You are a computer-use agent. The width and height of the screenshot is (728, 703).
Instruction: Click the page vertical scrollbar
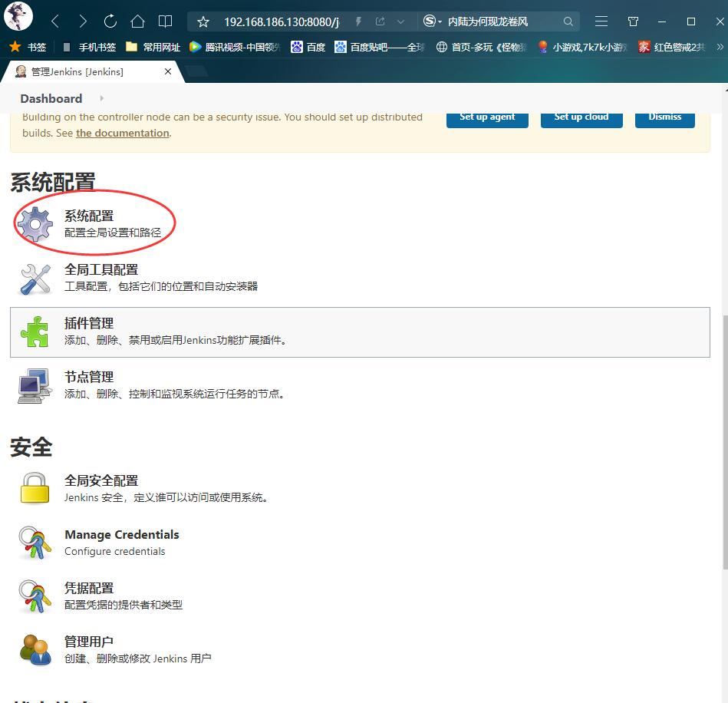pos(725,441)
